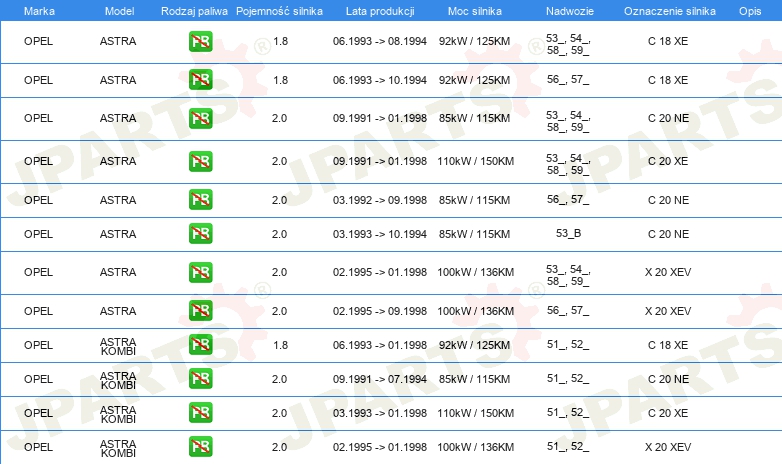Select the date range 06.1993 -> 10.1994
782x464 pixels.
coord(380,80)
